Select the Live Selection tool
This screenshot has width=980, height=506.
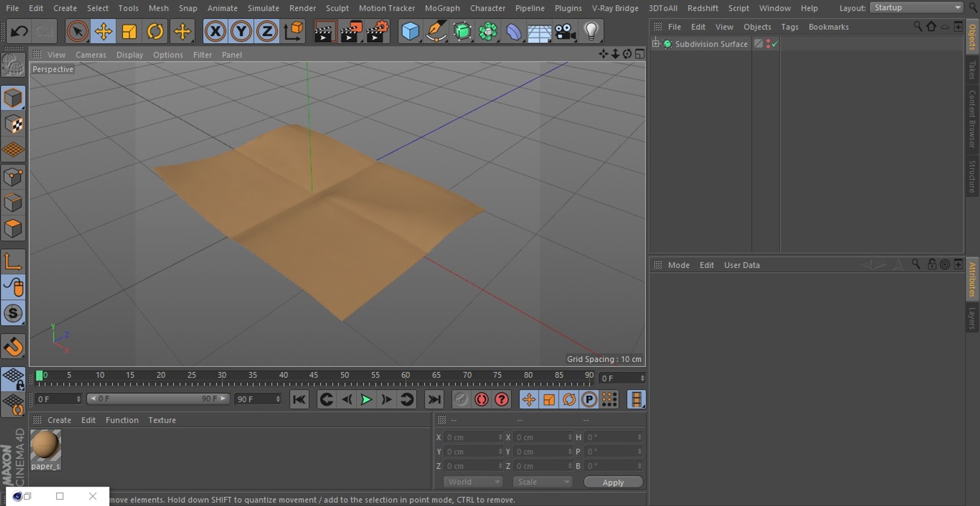(x=77, y=32)
